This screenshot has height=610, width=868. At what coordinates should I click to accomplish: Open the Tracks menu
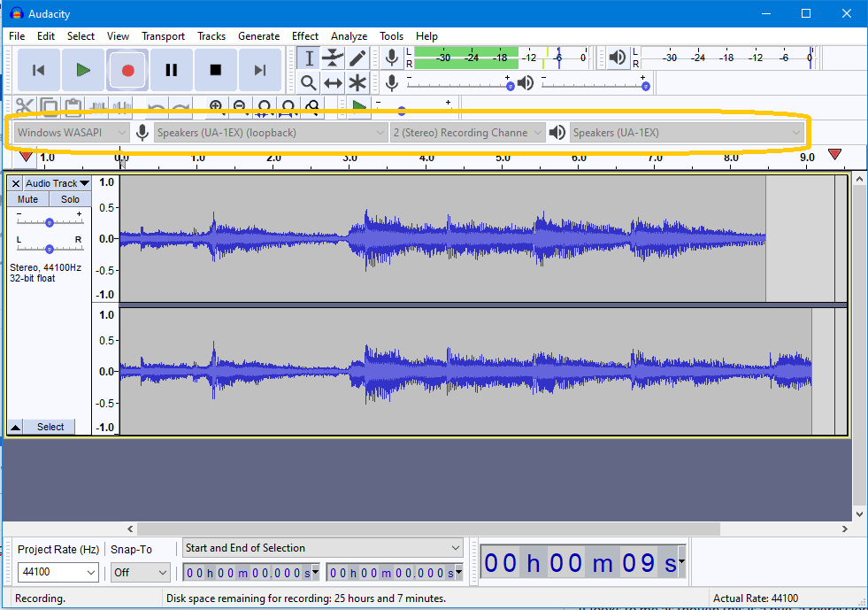[211, 36]
